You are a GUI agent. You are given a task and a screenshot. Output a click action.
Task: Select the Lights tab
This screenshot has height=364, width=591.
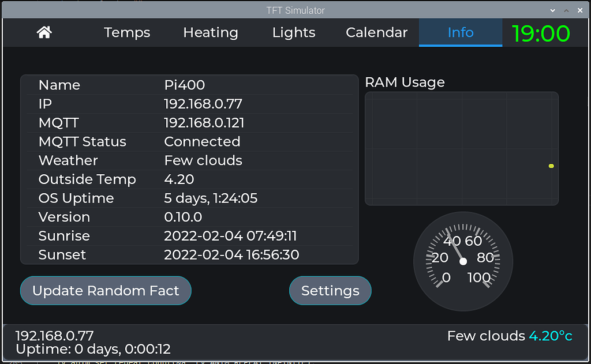coord(293,32)
